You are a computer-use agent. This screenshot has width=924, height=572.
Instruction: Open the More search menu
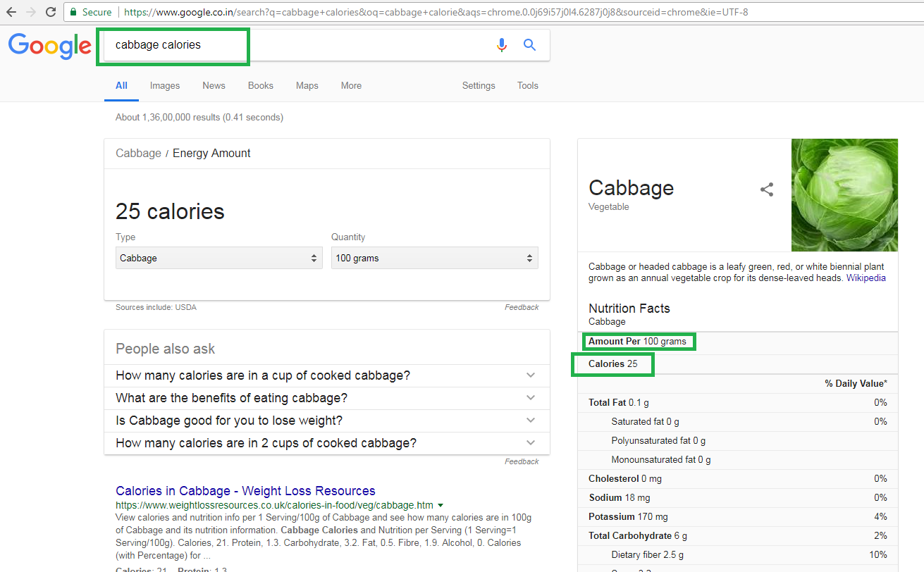(351, 85)
